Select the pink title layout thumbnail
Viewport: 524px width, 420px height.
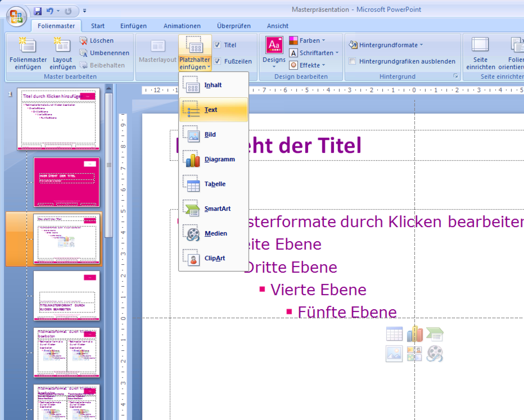tap(66, 182)
